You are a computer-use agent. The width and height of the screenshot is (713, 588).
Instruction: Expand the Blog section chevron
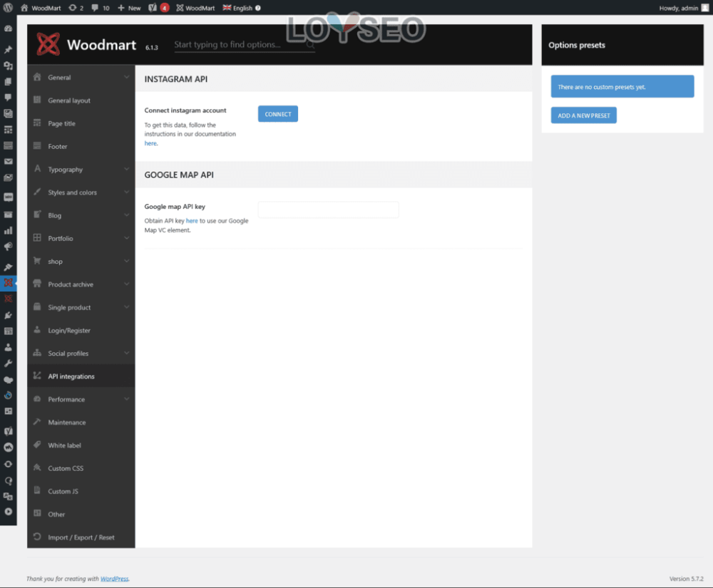[126, 215]
